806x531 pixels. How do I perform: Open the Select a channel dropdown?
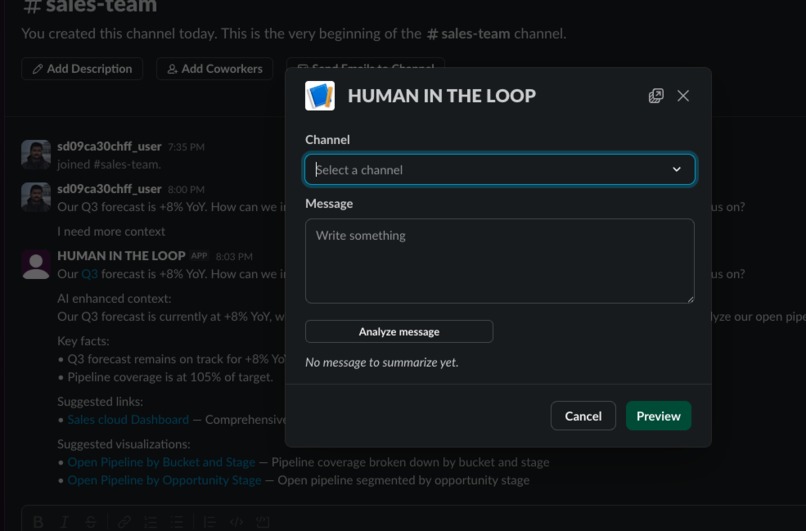pos(500,169)
